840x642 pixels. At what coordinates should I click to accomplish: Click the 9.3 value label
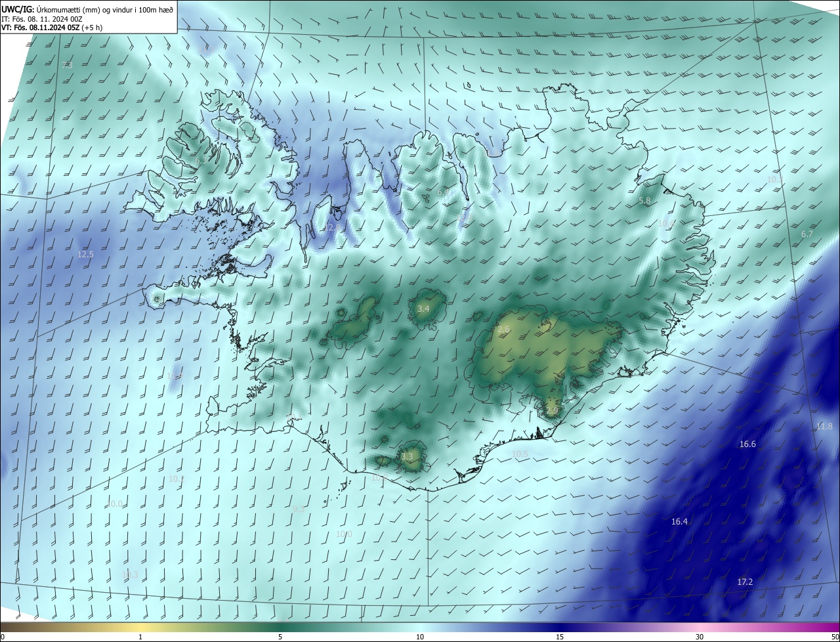[x=299, y=509]
